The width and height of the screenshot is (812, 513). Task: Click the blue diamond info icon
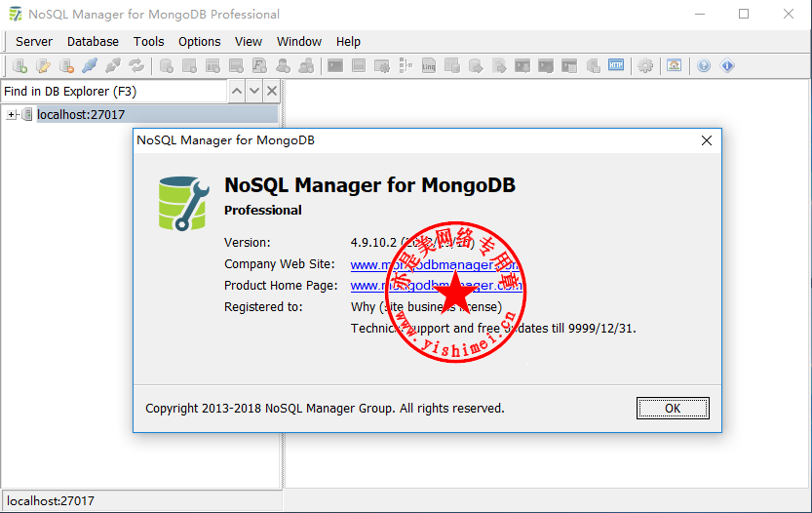pyautogui.click(x=727, y=65)
